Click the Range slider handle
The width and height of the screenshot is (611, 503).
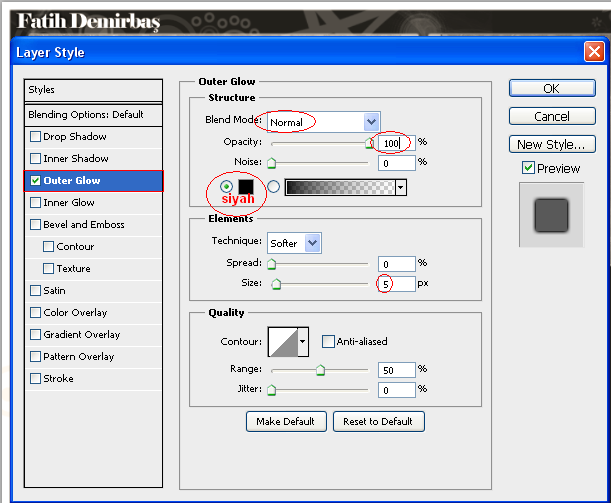pyautogui.click(x=320, y=370)
